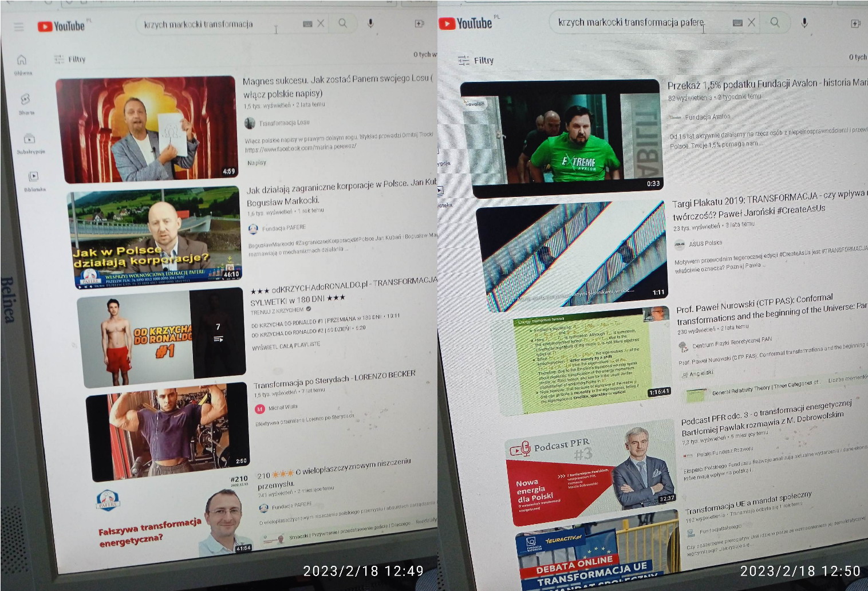The height and width of the screenshot is (591, 868).
Task: Open title 'Prof. Paweł Nurowski (CTP PAS): Conformal'
Action: tap(772, 310)
